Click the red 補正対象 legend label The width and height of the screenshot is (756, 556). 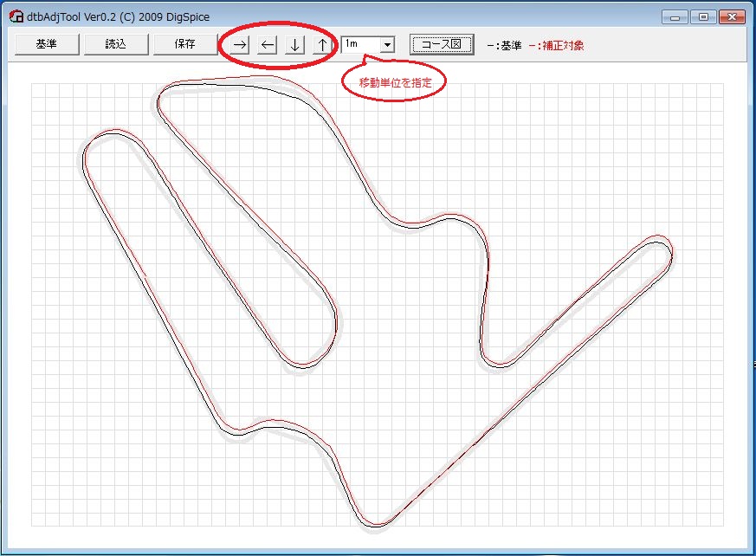click(x=557, y=45)
